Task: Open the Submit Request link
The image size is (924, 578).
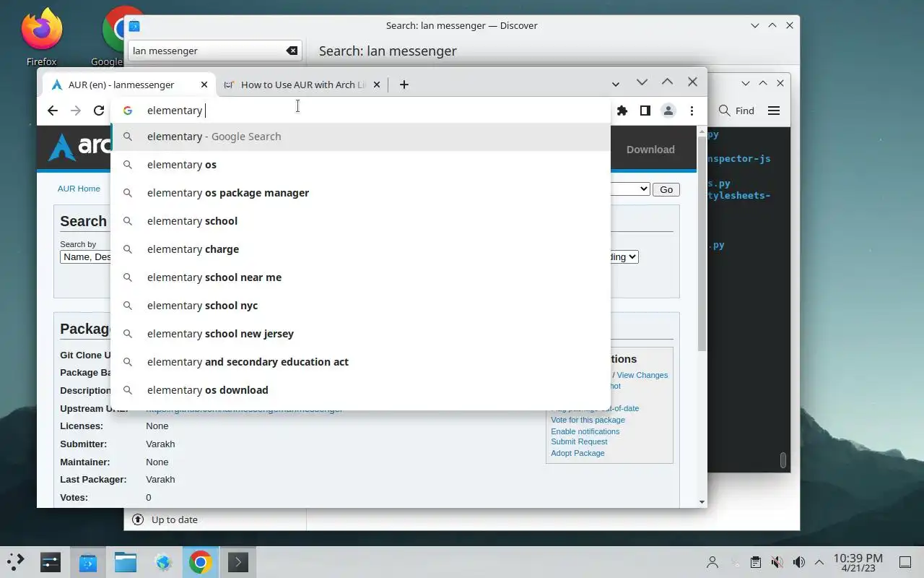Action: [x=579, y=441]
